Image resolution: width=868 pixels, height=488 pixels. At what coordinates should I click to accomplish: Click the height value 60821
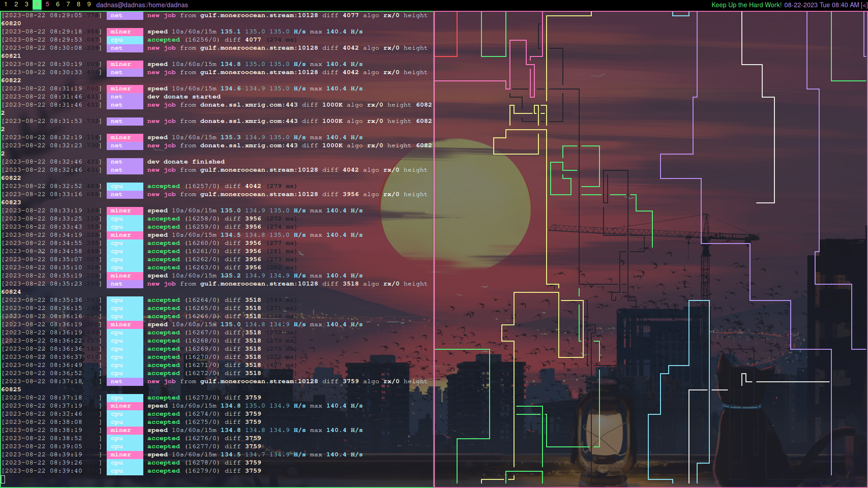[11, 56]
